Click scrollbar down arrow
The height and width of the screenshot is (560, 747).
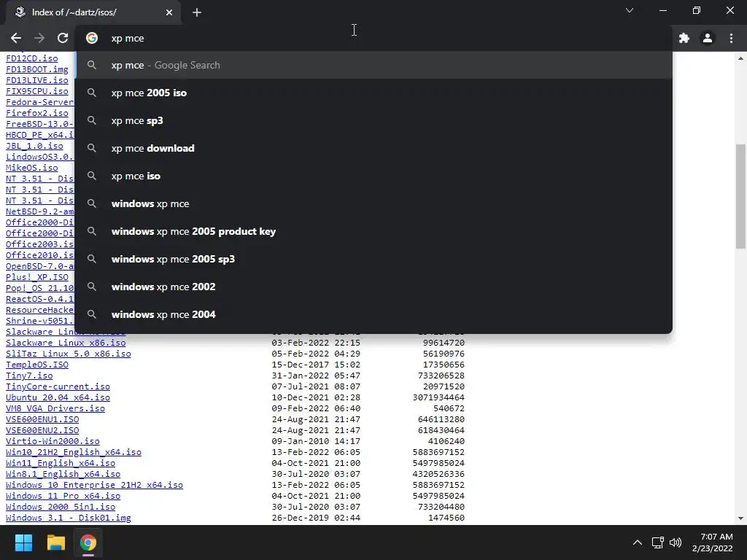click(x=740, y=518)
